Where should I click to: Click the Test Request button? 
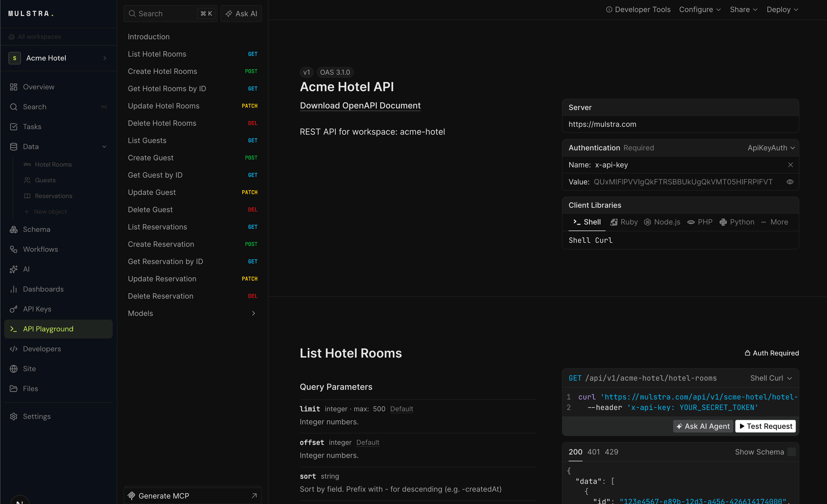pos(766,426)
